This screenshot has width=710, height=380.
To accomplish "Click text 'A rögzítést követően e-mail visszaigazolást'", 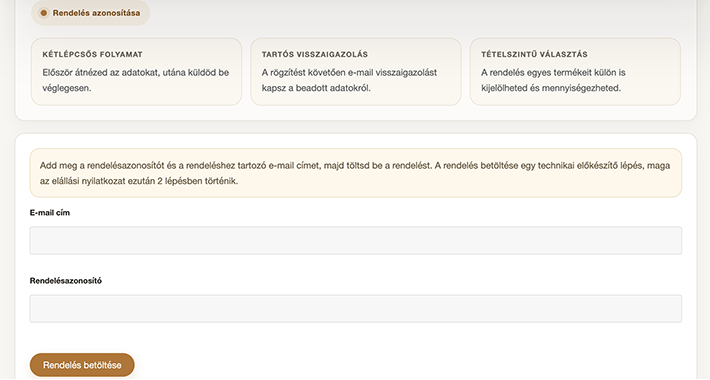I will pyautogui.click(x=349, y=72).
